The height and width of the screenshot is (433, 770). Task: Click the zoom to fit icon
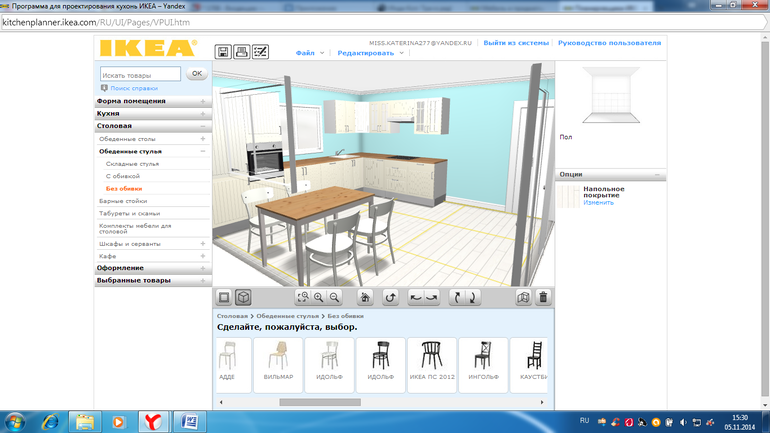coord(303,297)
